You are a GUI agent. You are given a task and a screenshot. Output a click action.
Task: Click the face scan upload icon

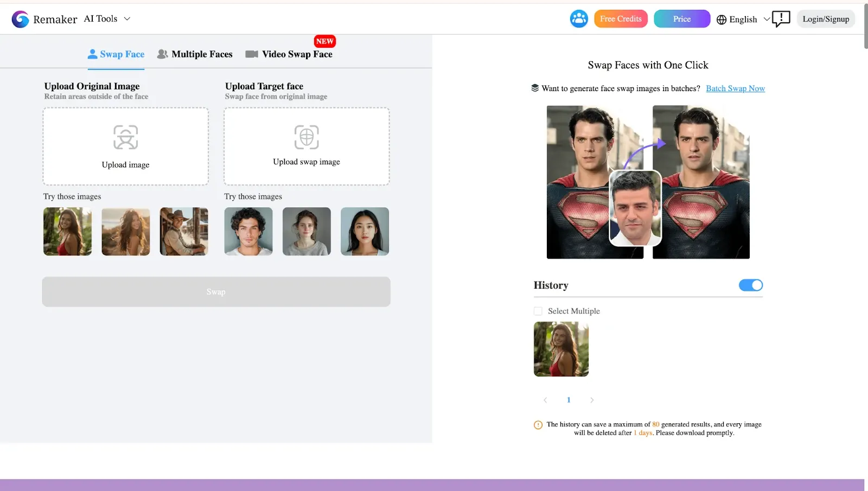125,137
